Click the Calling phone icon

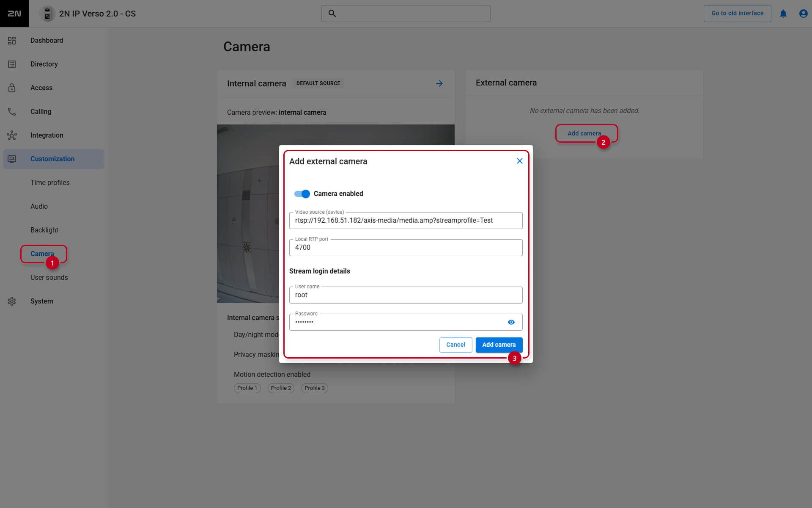click(12, 112)
